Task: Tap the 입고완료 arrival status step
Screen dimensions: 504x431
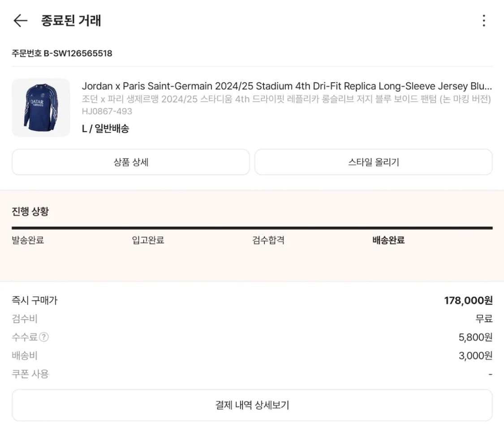Action: pyautogui.click(x=148, y=240)
